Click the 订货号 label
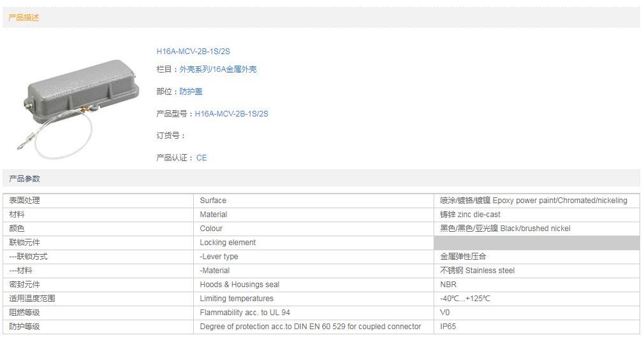Screen dimensions: 644x340 click(x=171, y=136)
